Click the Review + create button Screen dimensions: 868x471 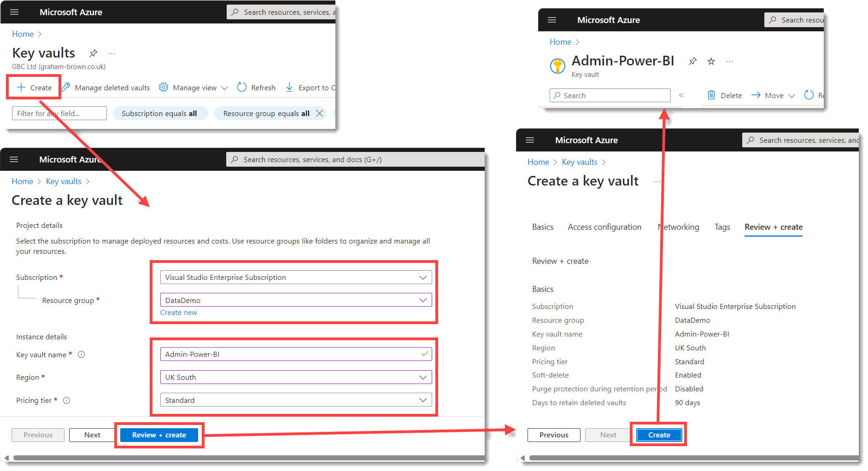(159, 435)
